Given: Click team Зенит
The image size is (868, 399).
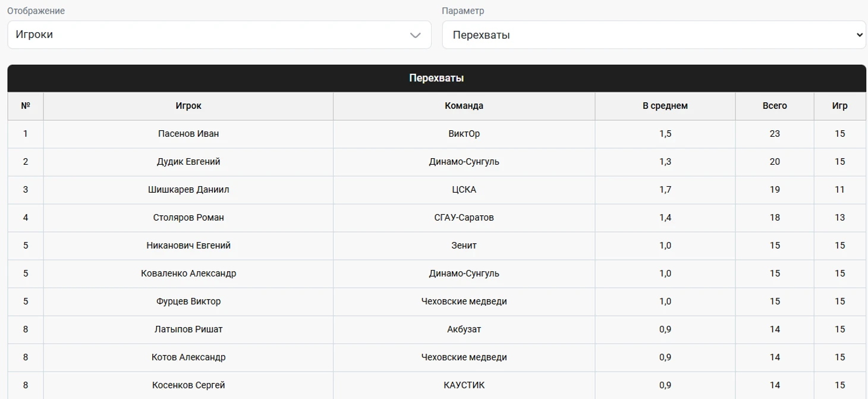Looking at the screenshot, I should click(464, 246).
